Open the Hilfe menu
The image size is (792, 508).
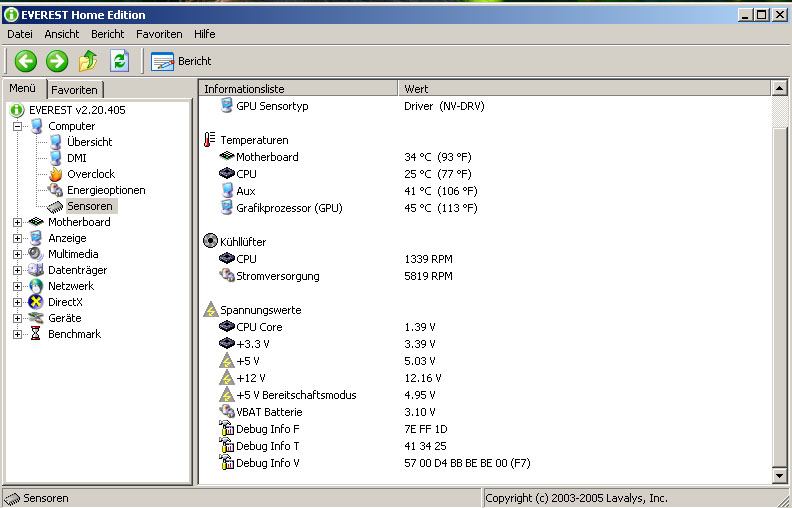(x=205, y=34)
